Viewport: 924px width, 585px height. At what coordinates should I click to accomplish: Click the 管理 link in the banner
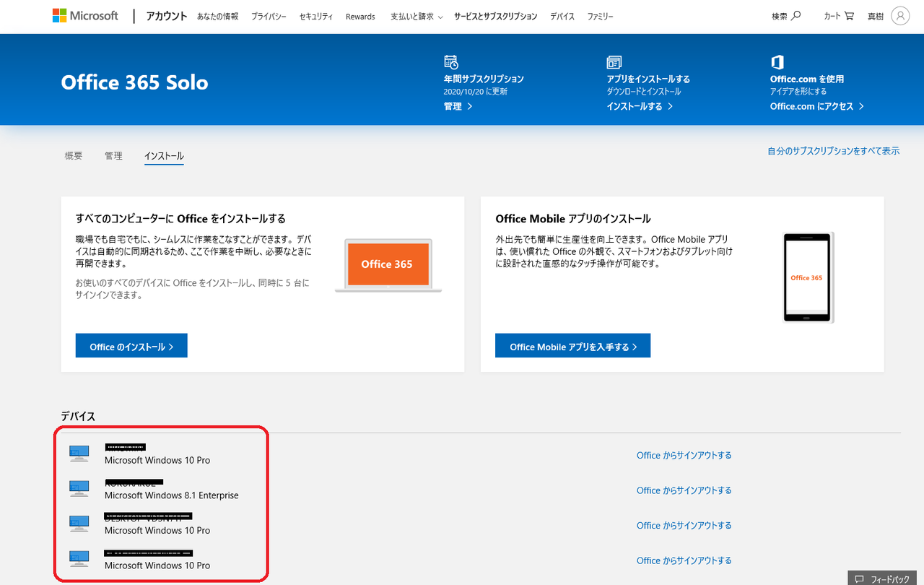coord(458,106)
